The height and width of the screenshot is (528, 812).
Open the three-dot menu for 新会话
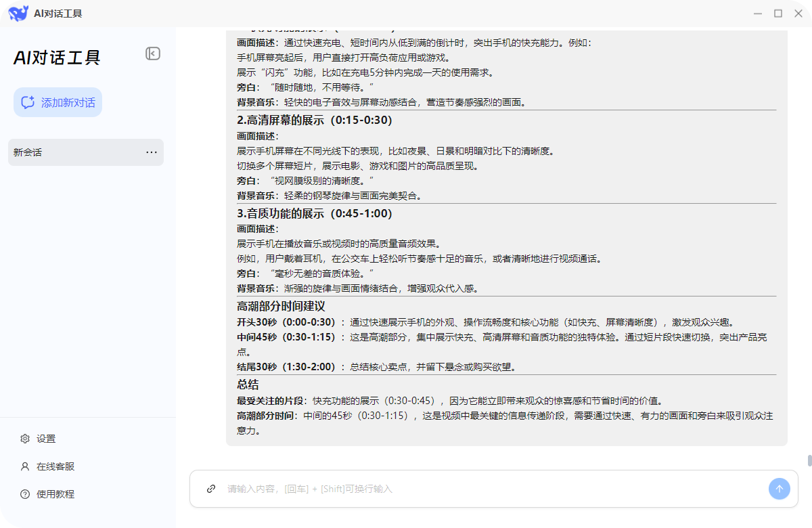point(152,152)
